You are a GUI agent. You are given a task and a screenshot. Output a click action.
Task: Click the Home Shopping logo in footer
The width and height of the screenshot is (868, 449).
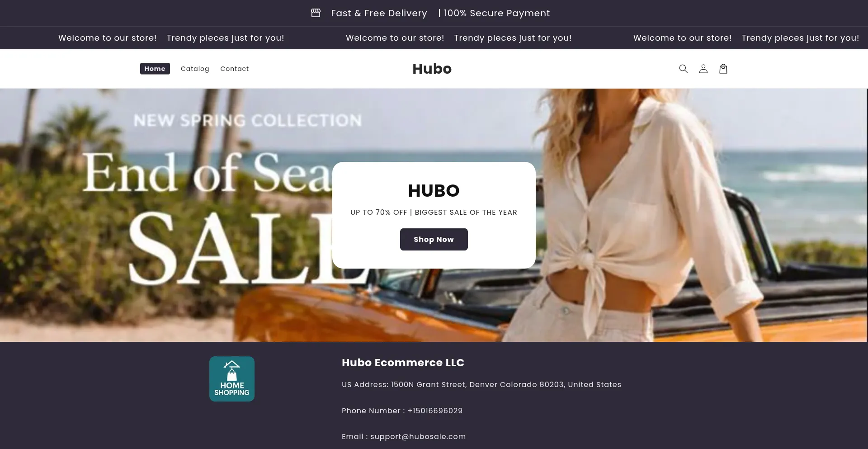click(x=231, y=378)
